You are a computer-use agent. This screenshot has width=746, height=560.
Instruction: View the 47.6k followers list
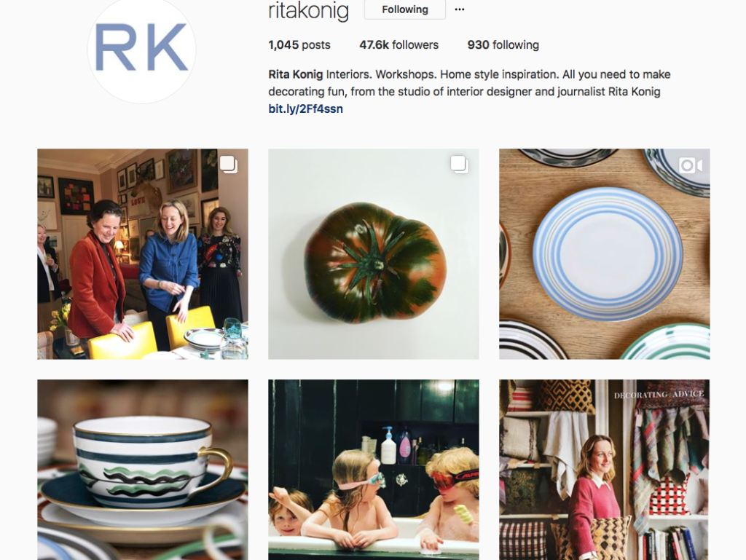(398, 44)
